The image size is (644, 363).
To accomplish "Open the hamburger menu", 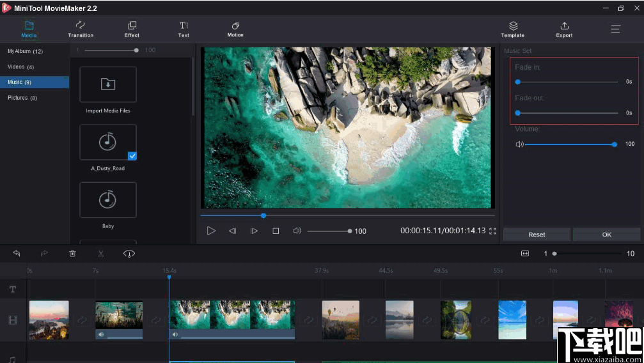I will click(x=615, y=29).
